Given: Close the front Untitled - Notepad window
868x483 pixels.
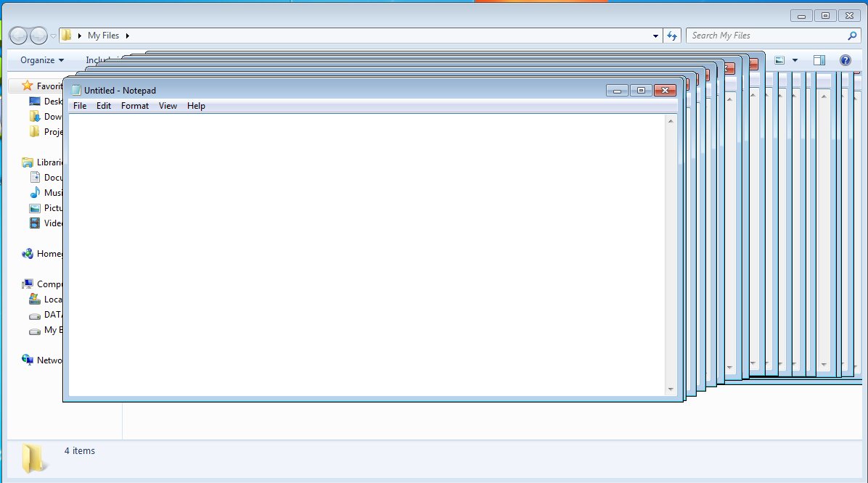Looking at the screenshot, I should [665, 90].
